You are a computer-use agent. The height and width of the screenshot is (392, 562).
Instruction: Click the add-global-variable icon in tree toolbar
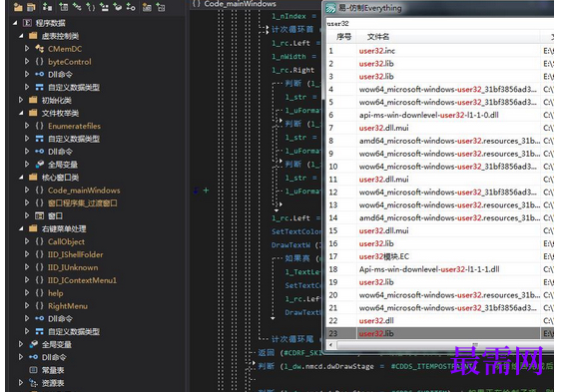coord(118,7)
